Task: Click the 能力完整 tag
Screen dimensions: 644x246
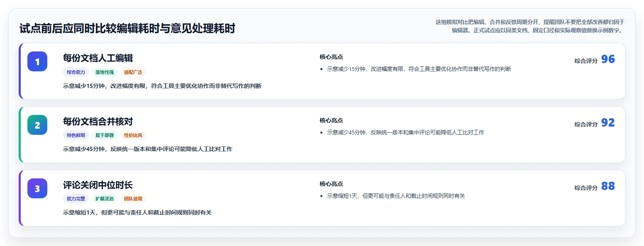Action: pos(76,199)
